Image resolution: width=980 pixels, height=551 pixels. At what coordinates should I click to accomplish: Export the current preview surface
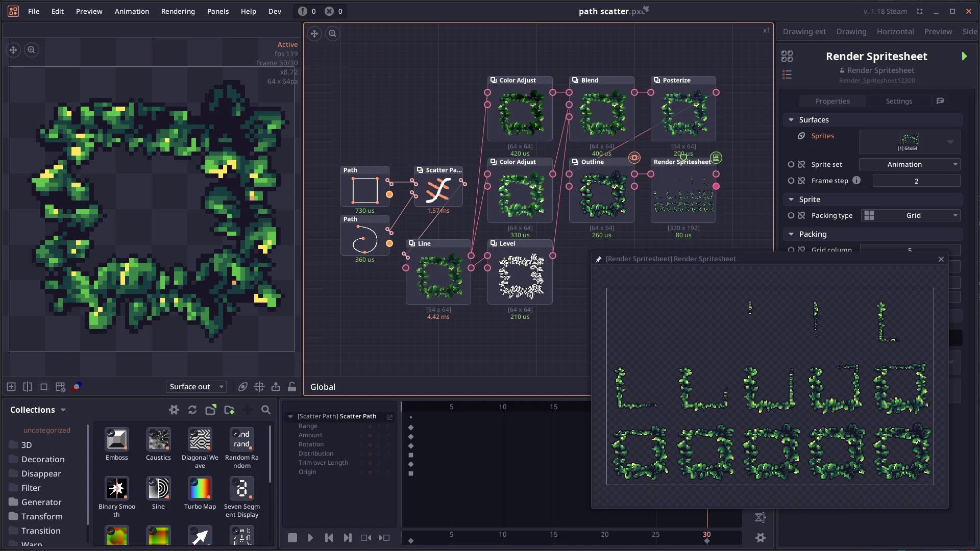click(276, 387)
